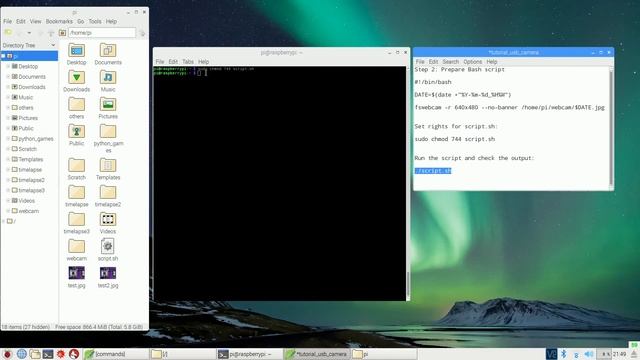The image size is (640, 360).
Task: Switch to tutorial_usb_camera taskbar button
Action: (x=316, y=354)
